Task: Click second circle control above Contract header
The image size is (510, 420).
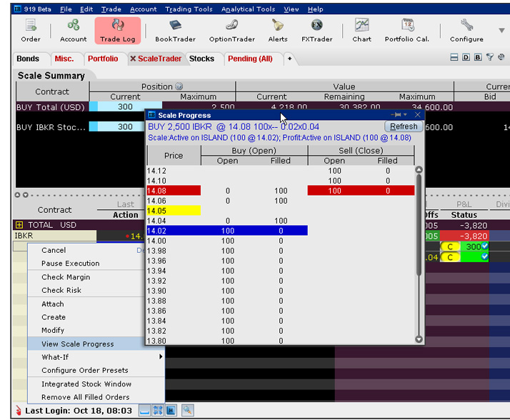Action: click(x=26, y=195)
